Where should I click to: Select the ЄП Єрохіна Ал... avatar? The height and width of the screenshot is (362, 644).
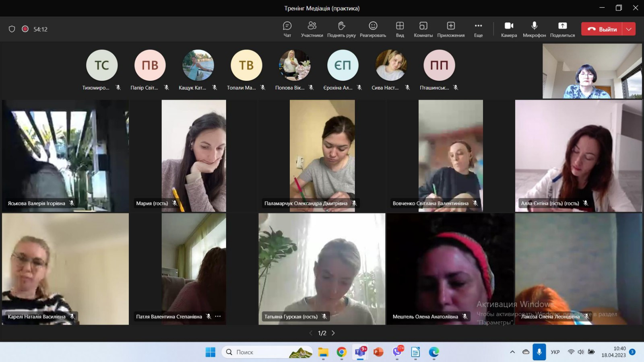[x=343, y=65]
